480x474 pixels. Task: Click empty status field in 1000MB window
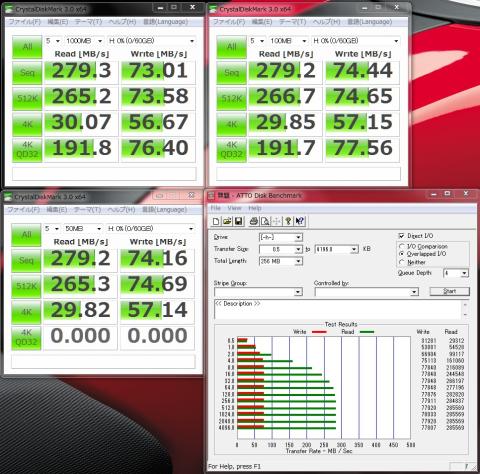coord(104,174)
